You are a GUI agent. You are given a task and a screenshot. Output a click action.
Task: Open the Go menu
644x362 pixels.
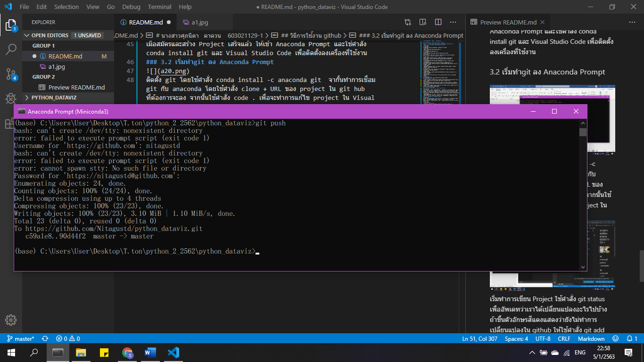click(111, 7)
